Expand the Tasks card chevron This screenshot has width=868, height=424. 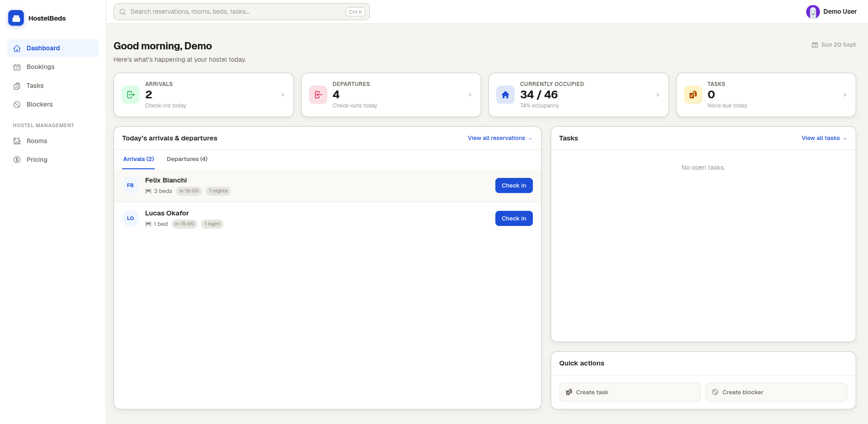pos(845,95)
